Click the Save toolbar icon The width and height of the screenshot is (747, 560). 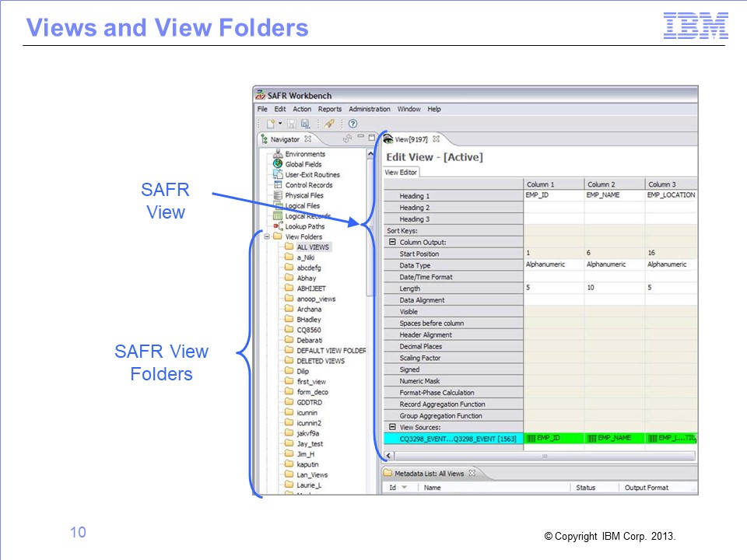[x=292, y=124]
